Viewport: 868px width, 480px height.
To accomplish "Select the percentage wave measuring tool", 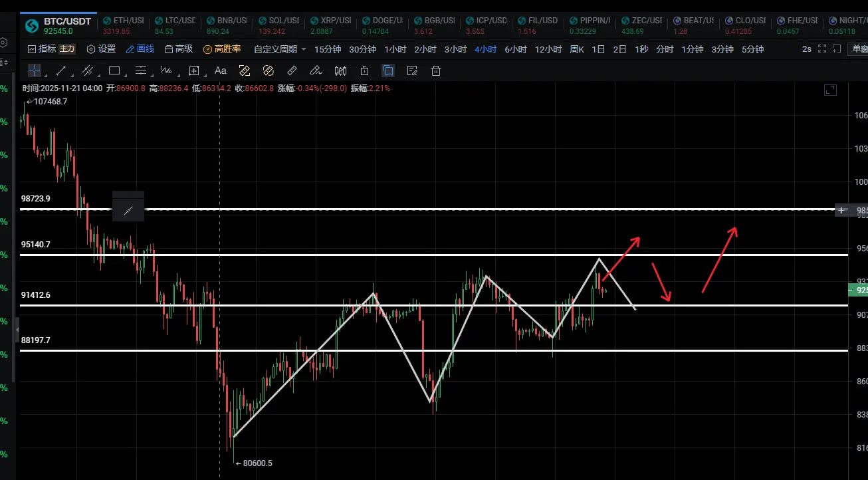I will tap(166, 70).
